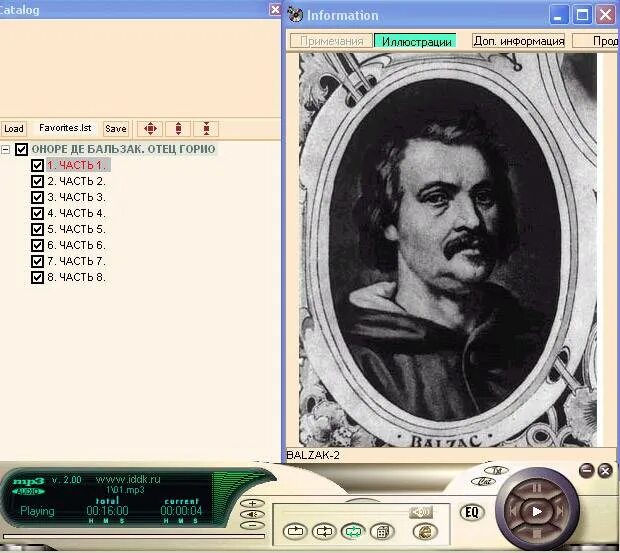Open the Internet Explorer web link icon
This screenshot has width=620, height=553.
425,531
